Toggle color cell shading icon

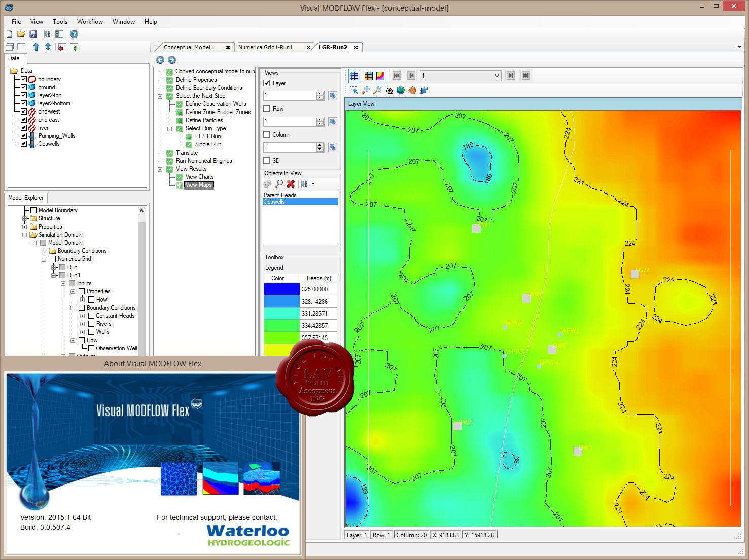click(368, 76)
